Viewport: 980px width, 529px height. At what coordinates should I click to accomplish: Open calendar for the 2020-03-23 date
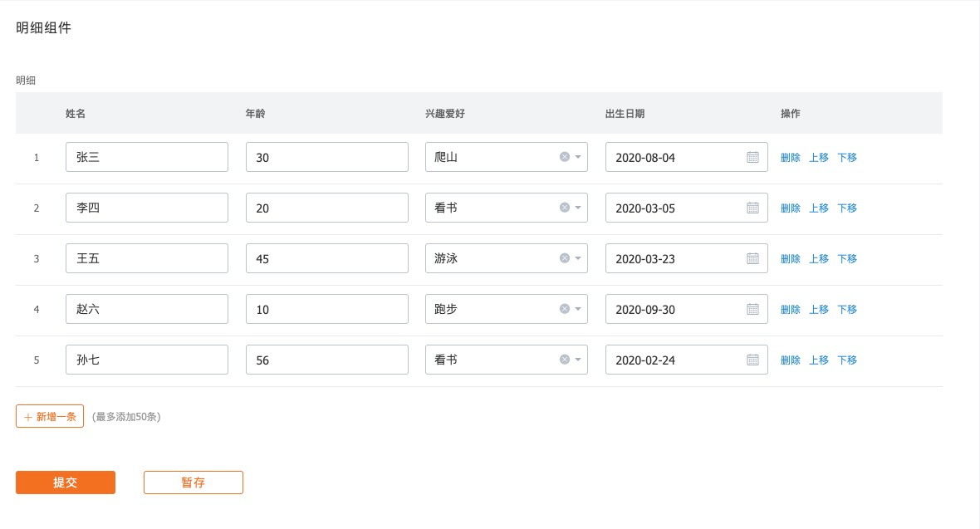tap(752, 258)
